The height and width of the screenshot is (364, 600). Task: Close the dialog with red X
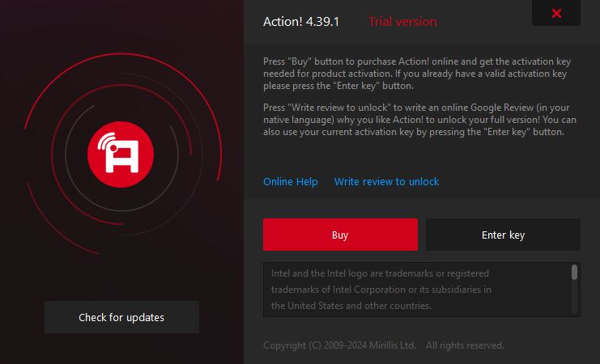[x=556, y=13]
